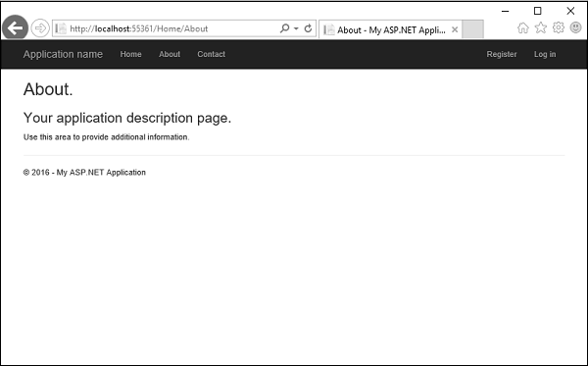Click the Log in link
This screenshot has height=366, width=588.
[545, 54]
